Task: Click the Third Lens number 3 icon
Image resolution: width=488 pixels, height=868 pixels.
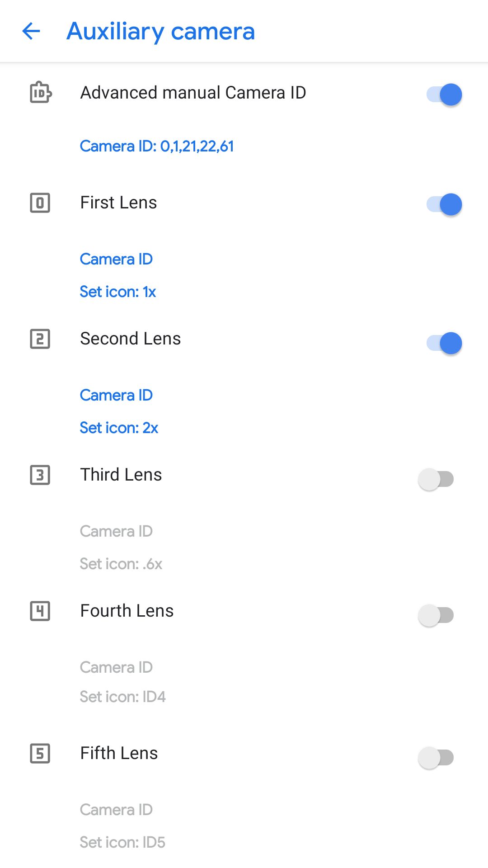Action: pos(40,475)
